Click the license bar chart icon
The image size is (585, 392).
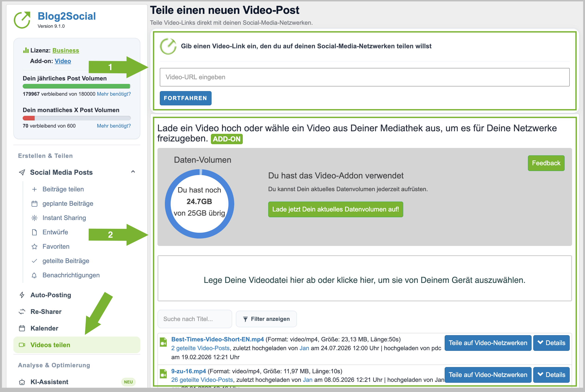pyautogui.click(x=26, y=50)
